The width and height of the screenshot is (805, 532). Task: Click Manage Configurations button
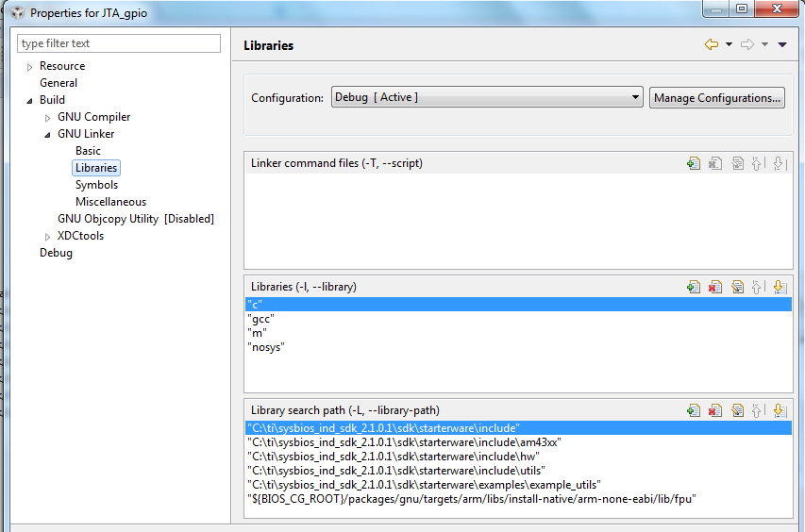click(717, 97)
